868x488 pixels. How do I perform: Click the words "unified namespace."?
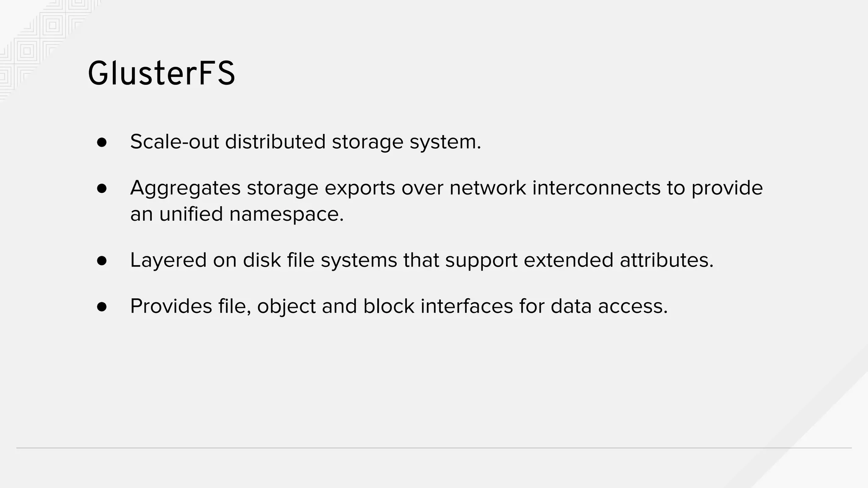251,214
